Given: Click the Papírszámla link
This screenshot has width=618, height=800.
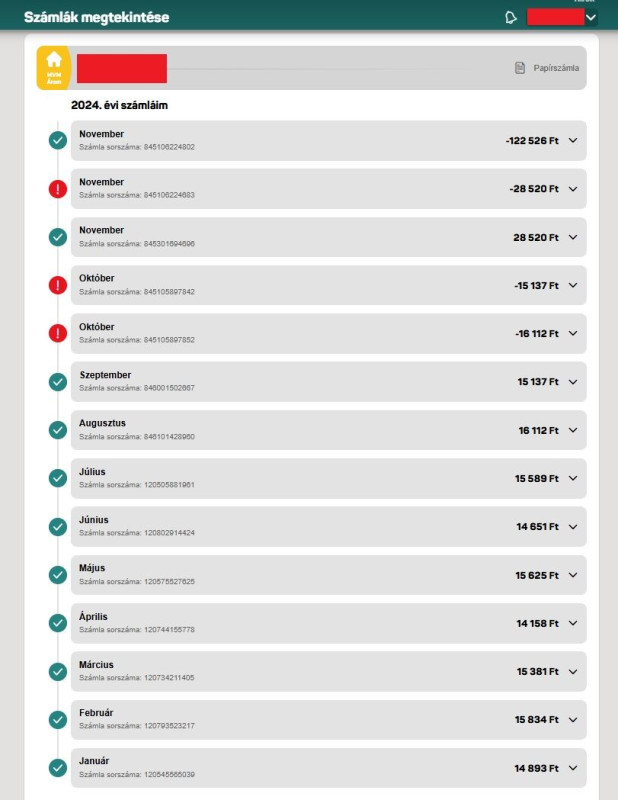Looking at the screenshot, I should (x=555, y=68).
